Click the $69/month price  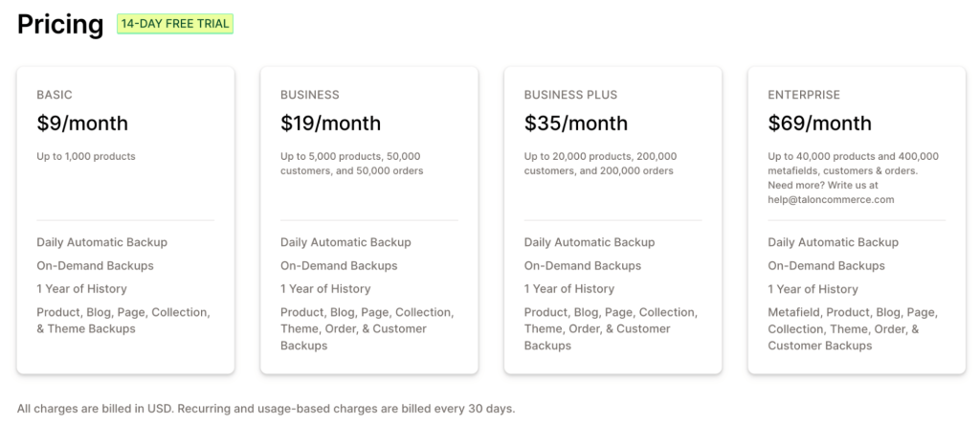point(820,123)
